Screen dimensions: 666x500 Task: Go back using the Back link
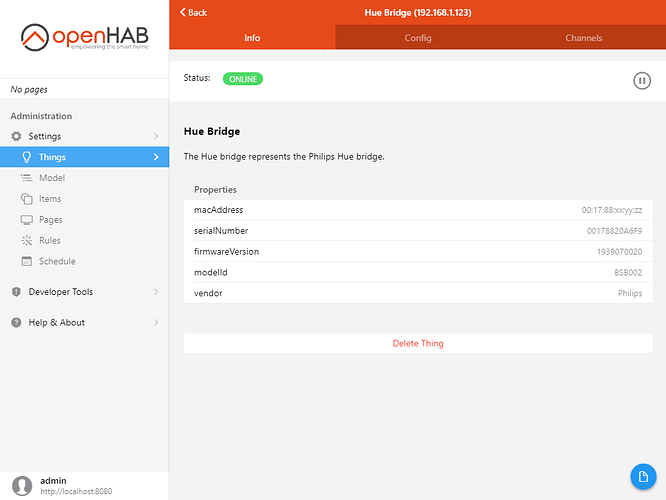pos(194,12)
